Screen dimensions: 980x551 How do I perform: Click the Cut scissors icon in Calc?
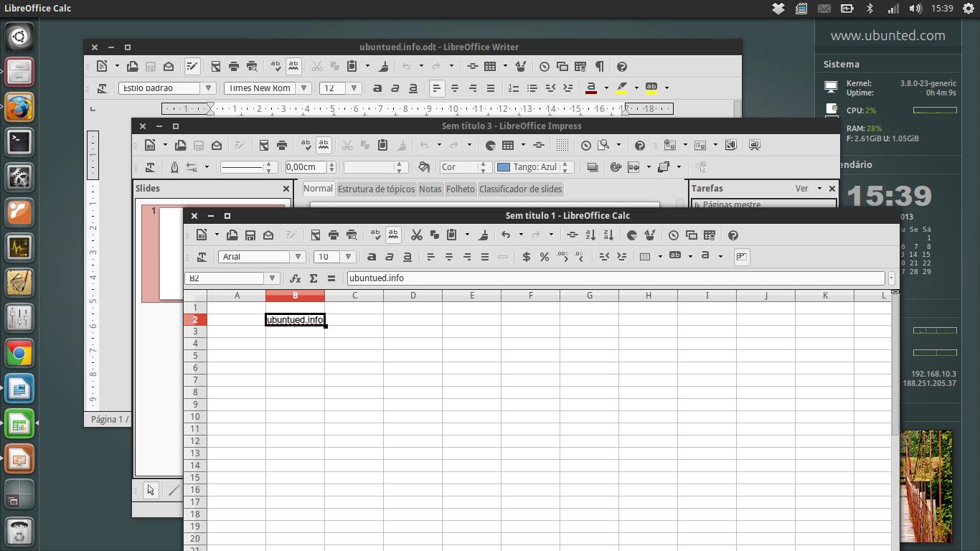(416, 235)
